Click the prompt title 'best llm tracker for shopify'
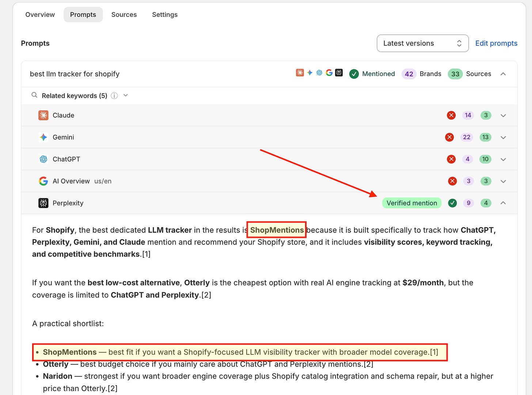 (x=75, y=74)
